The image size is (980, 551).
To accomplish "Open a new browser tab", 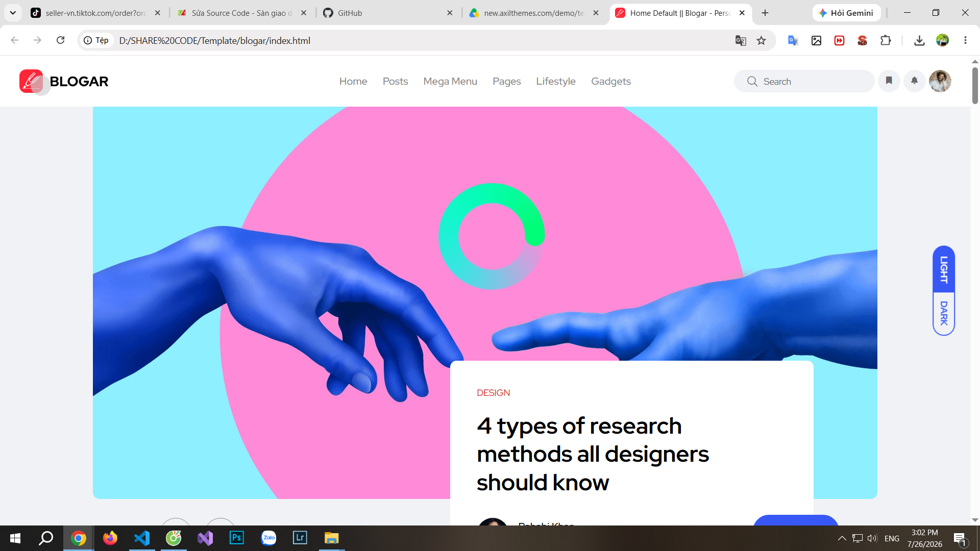I will pos(765,13).
